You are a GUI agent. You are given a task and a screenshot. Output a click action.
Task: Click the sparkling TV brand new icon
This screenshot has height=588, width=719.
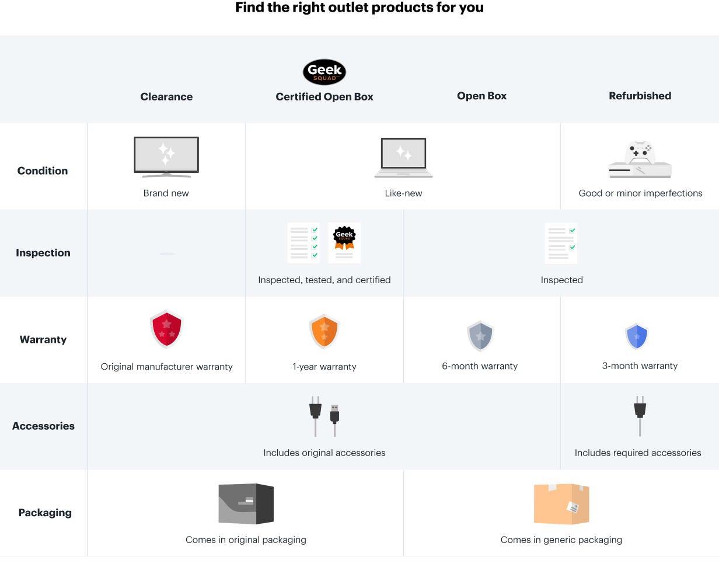(x=166, y=157)
